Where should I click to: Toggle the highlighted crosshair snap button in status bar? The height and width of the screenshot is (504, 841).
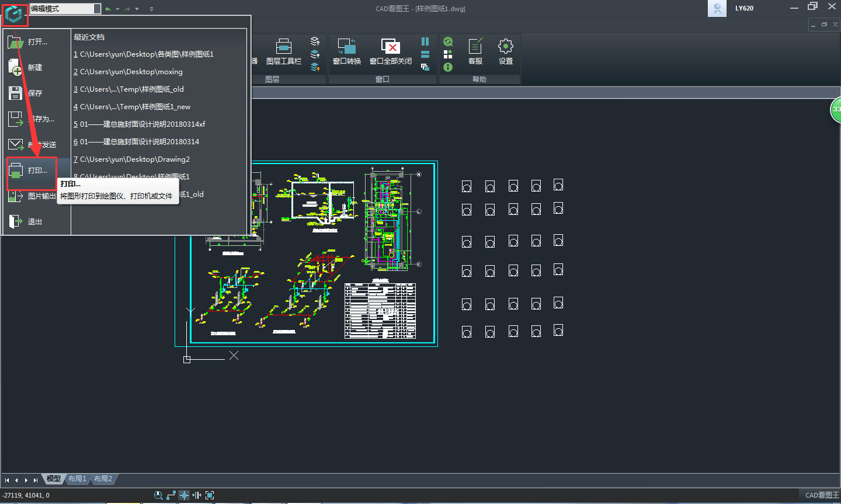pyautogui.click(x=184, y=495)
